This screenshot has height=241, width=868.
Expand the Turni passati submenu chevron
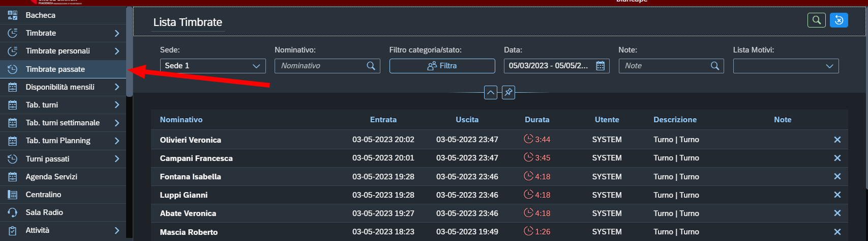117,159
